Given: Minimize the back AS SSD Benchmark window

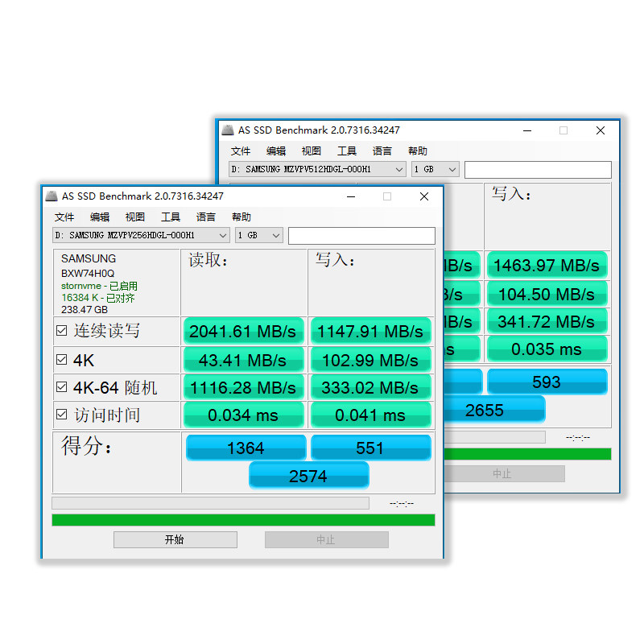Looking at the screenshot, I should (x=527, y=130).
